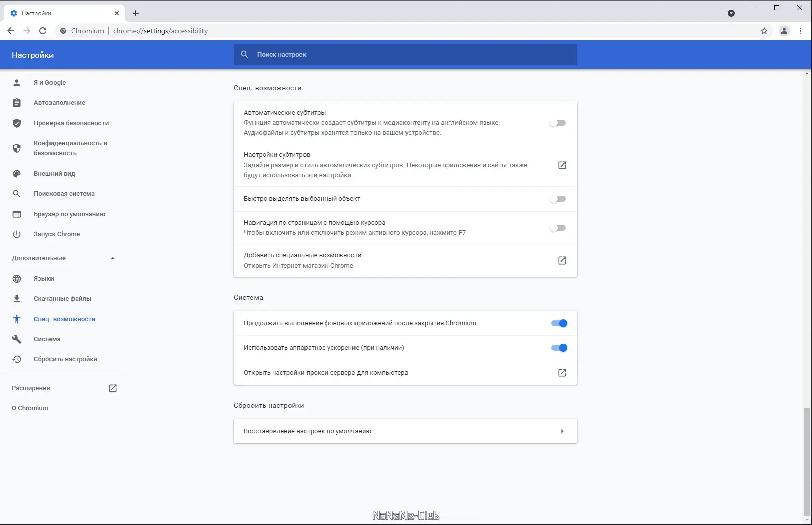Open 'Браузер по умолчанию' settings

point(68,214)
